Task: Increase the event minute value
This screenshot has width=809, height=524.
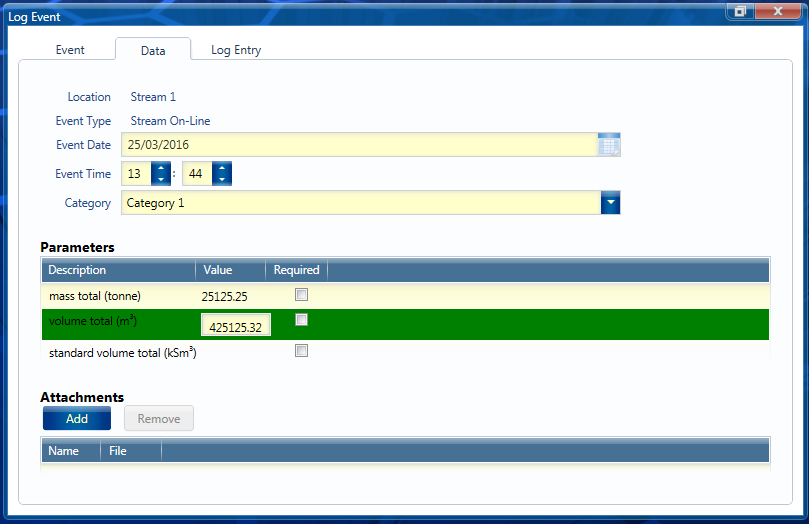Action: point(222,168)
